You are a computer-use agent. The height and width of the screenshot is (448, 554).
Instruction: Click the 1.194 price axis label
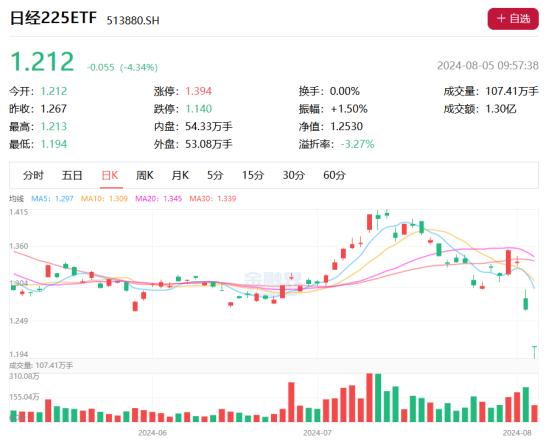[19, 354]
